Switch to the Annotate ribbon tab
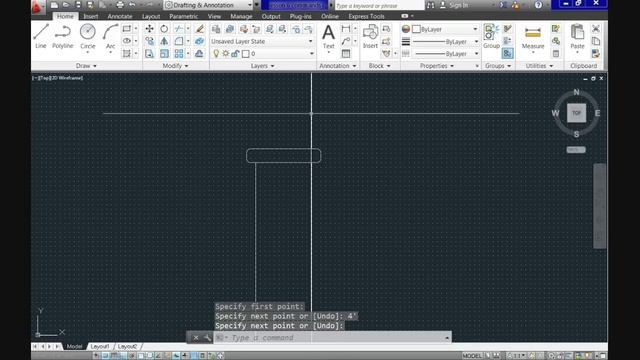640x360 pixels. coord(120,16)
